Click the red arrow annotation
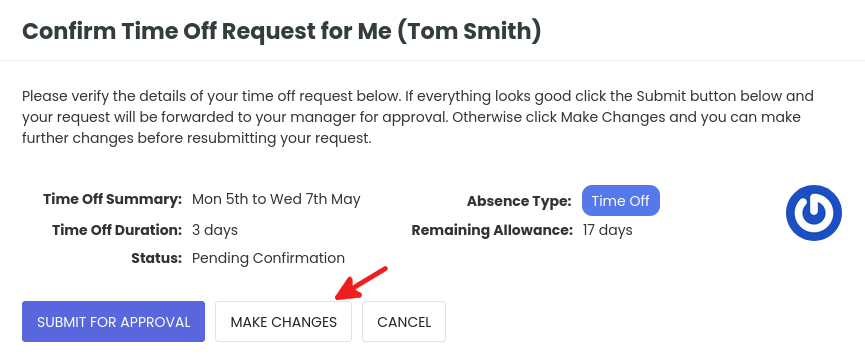This screenshot has height=362, width=865. click(361, 284)
